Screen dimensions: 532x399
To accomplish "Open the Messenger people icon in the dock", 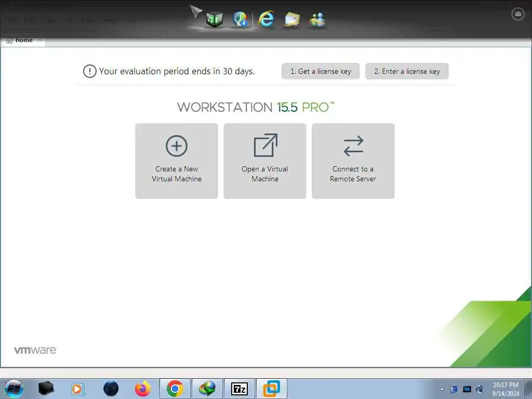I will 317,19.
